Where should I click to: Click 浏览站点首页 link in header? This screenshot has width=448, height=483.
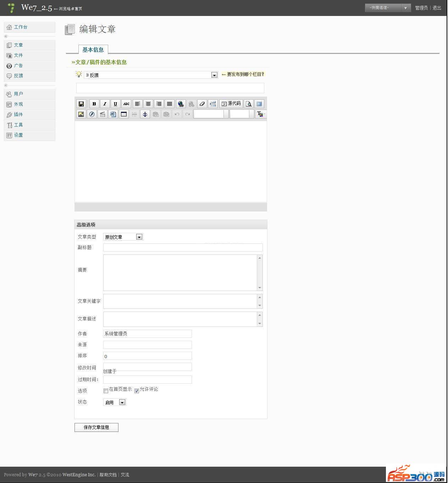coord(70,9)
